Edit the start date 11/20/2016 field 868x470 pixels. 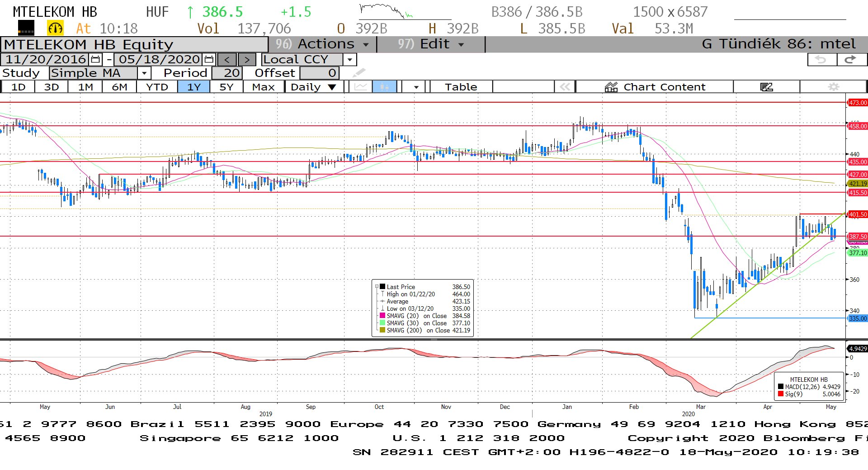45,59
